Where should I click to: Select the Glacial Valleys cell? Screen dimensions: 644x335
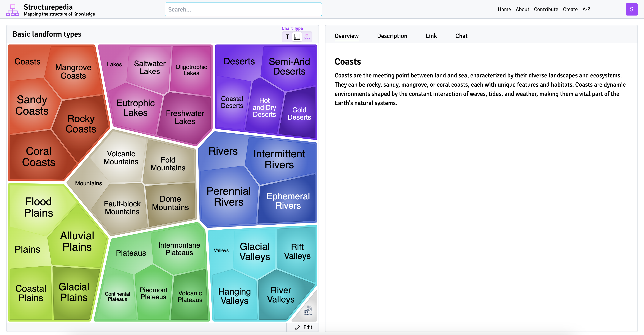tap(255, 251)
